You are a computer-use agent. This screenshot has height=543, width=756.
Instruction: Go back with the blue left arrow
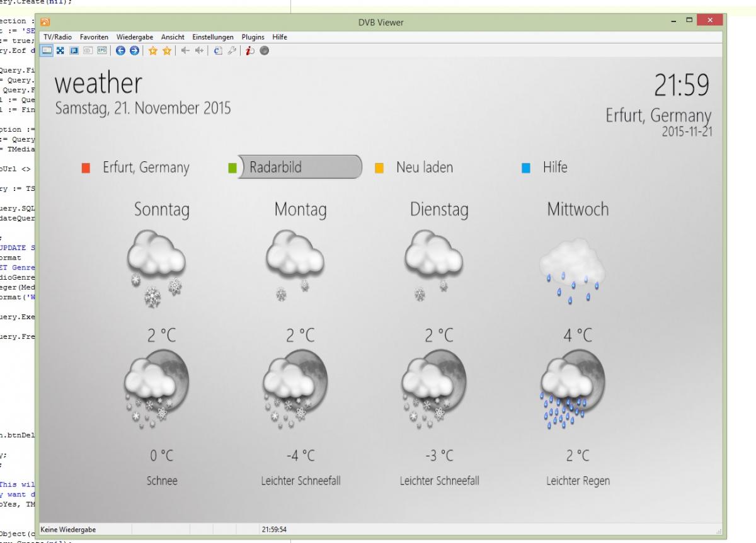pos(120,50)
